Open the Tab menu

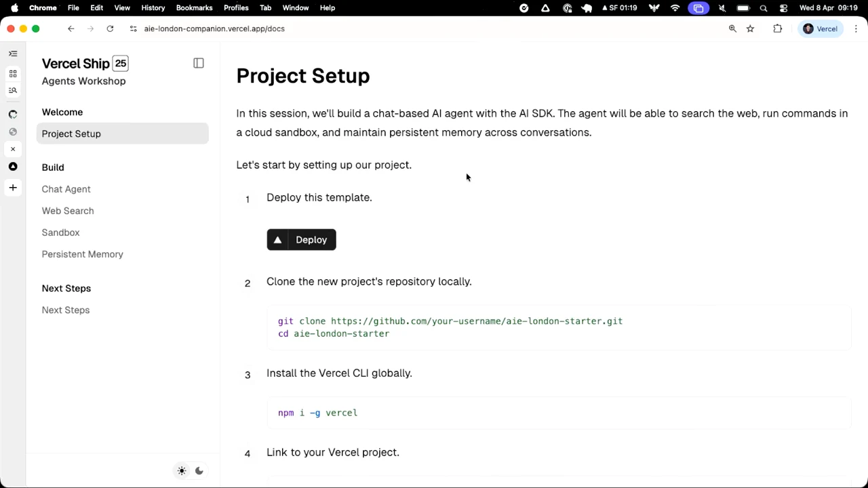(266, 7)
